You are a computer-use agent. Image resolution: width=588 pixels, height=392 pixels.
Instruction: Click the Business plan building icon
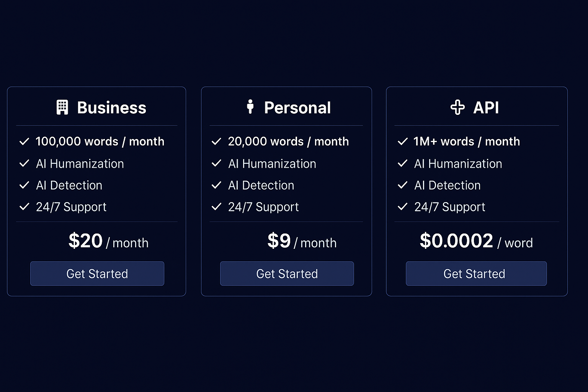(62, 107)
